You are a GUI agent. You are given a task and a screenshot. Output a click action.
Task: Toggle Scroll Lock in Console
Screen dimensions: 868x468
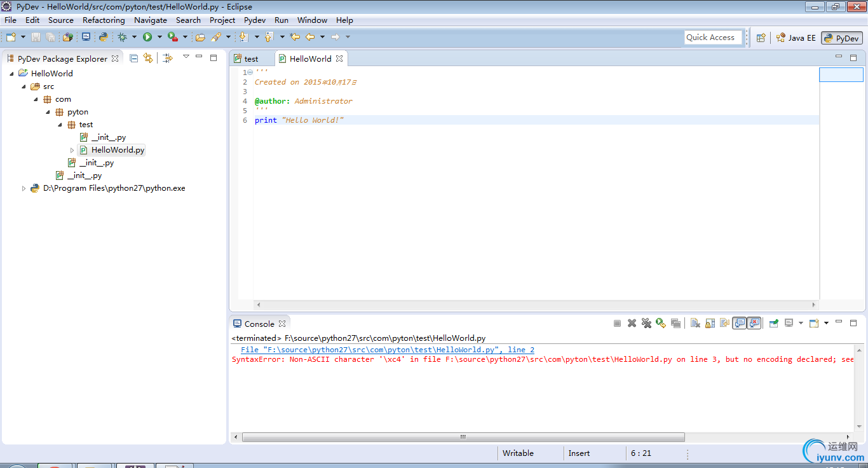tap(710, 324)
